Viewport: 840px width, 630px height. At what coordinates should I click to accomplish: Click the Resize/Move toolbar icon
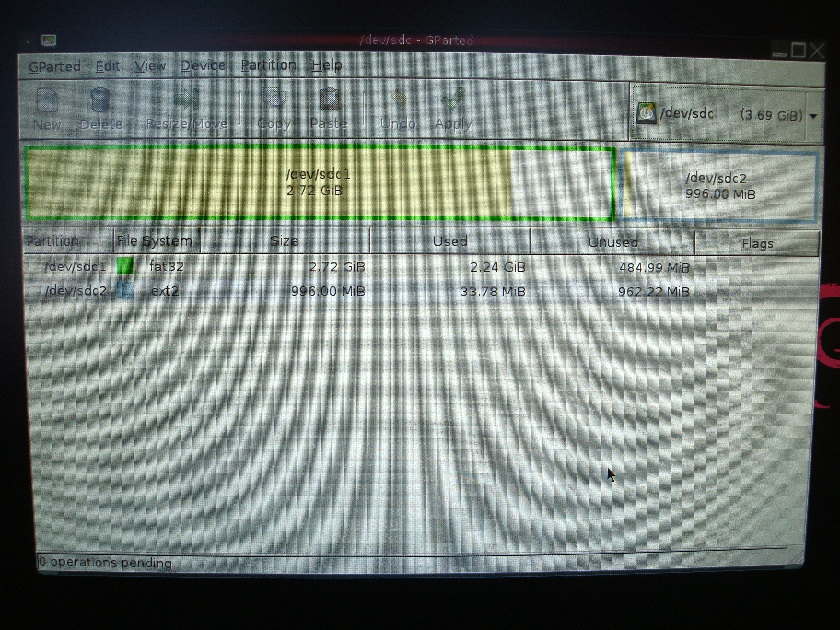(x=186, y=99)
